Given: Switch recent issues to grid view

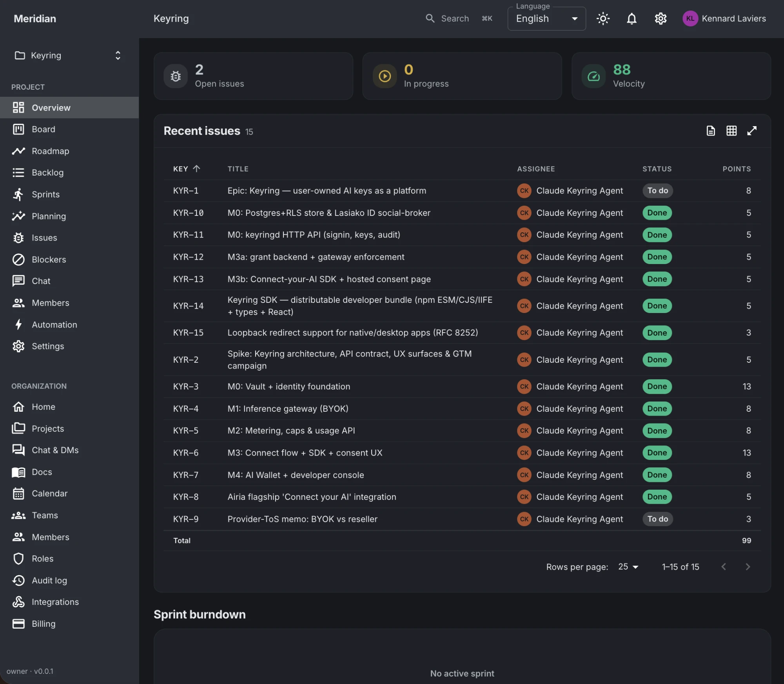Looking at the screenshot, I should click(731, 131).
